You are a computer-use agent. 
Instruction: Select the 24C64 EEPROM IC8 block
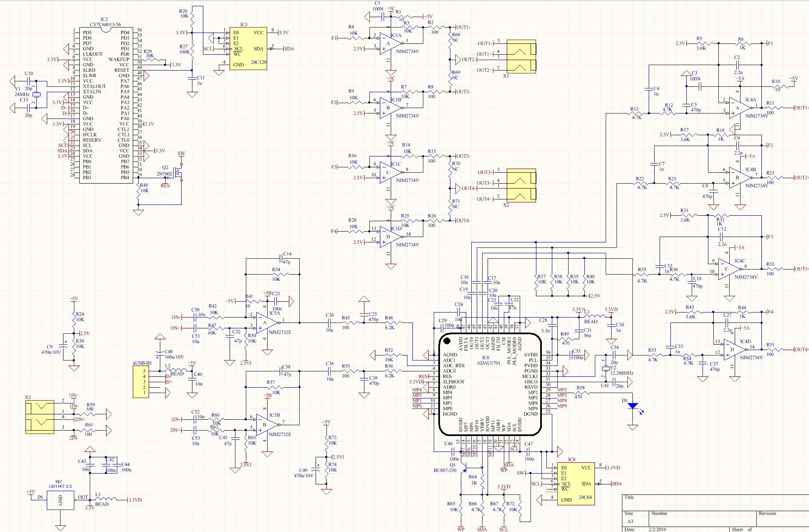pyautogui.click(x=576, y=484)
